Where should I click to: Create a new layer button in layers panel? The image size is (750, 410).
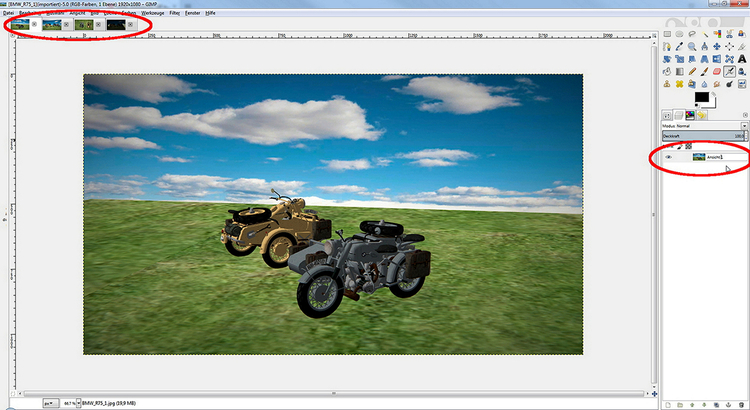[x=668, y=405]
